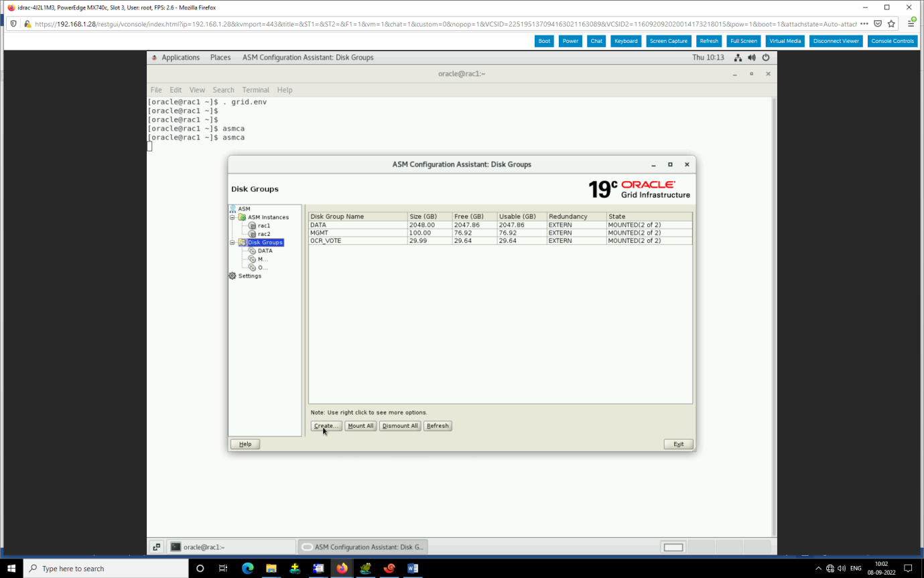Open terminal Search menu
This screenshot has width=924, height=578.
[224, 90]
